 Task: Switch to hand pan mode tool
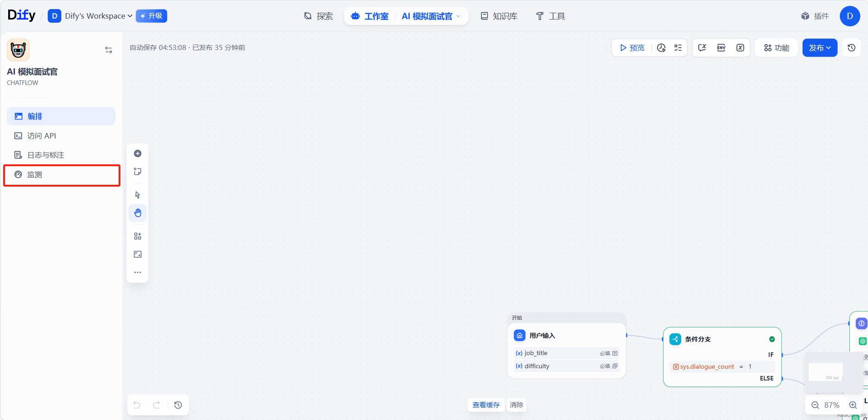click(138, 213)
